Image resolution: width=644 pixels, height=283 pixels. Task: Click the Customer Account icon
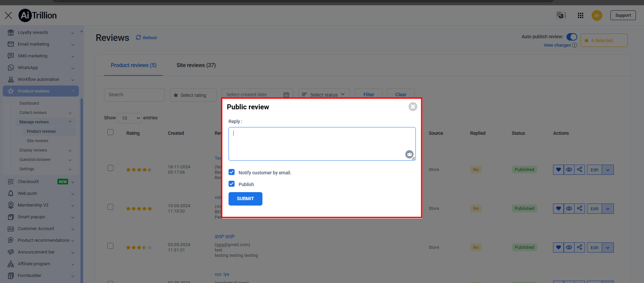pyautogui.click(x=11, y=229)
